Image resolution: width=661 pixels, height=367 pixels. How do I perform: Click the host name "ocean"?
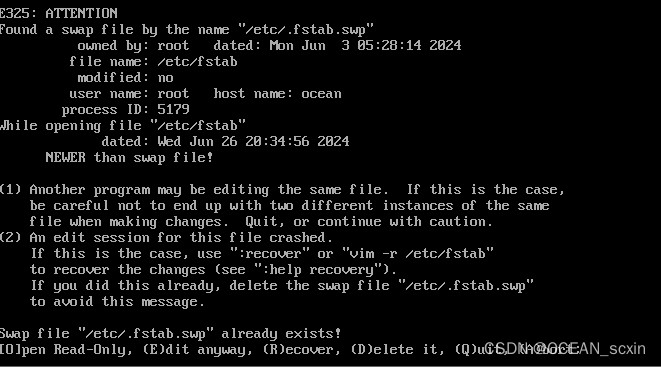321,94
